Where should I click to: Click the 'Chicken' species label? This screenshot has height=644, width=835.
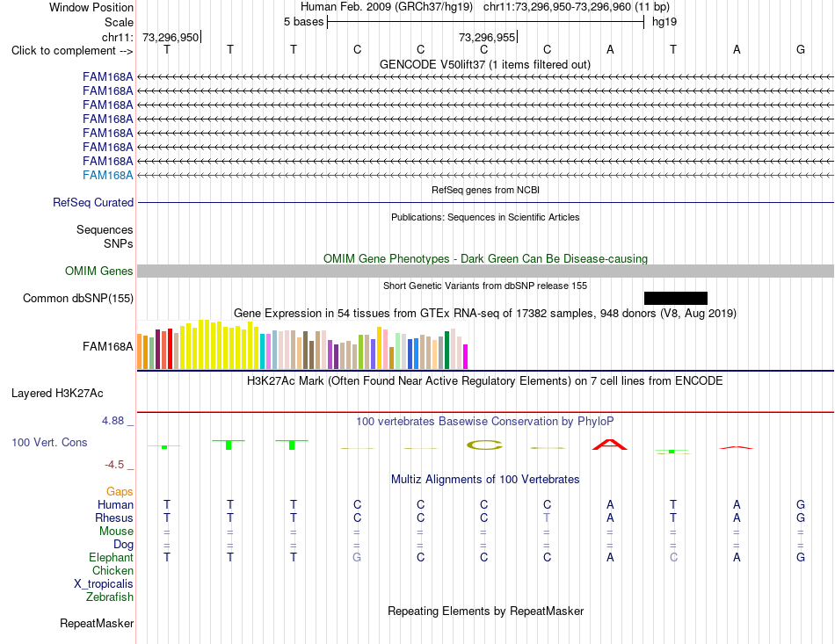point(113,570)
